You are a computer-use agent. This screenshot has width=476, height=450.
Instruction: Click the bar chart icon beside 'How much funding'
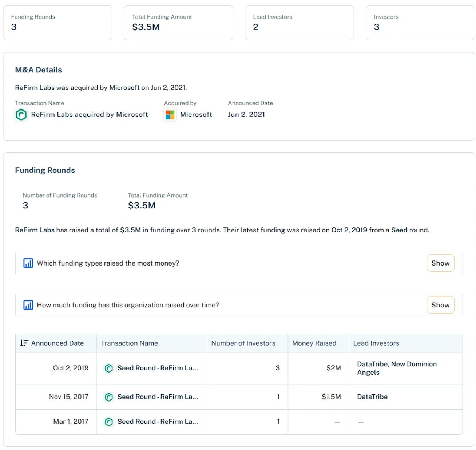click(x=28, y=305)
